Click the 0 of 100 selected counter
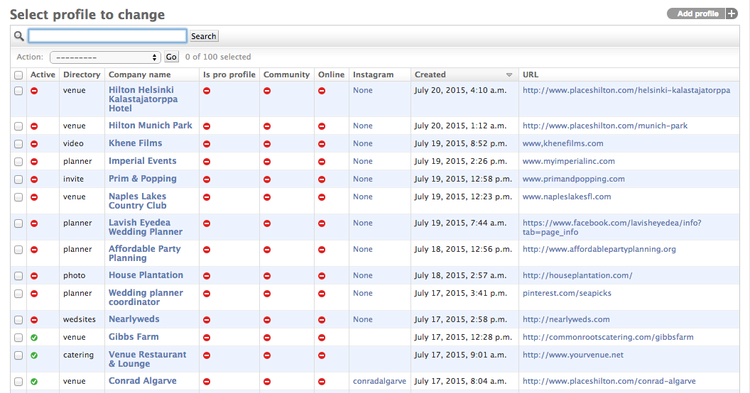 pos(218,57)
